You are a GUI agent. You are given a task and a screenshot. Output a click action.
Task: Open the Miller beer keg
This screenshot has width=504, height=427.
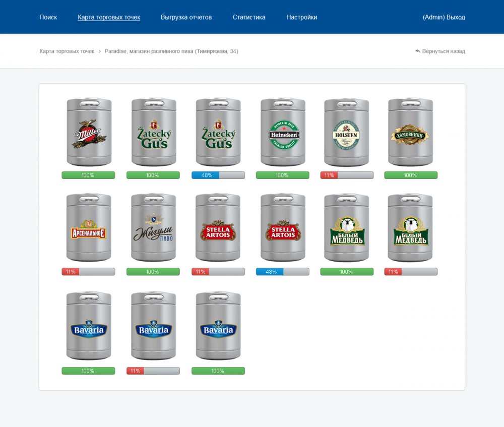(89, 132)
